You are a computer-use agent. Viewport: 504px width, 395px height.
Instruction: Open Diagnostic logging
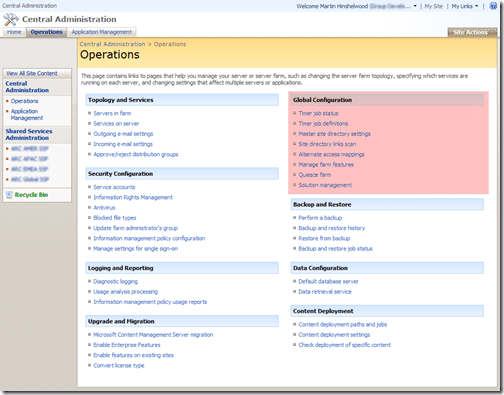click(115, 282)
